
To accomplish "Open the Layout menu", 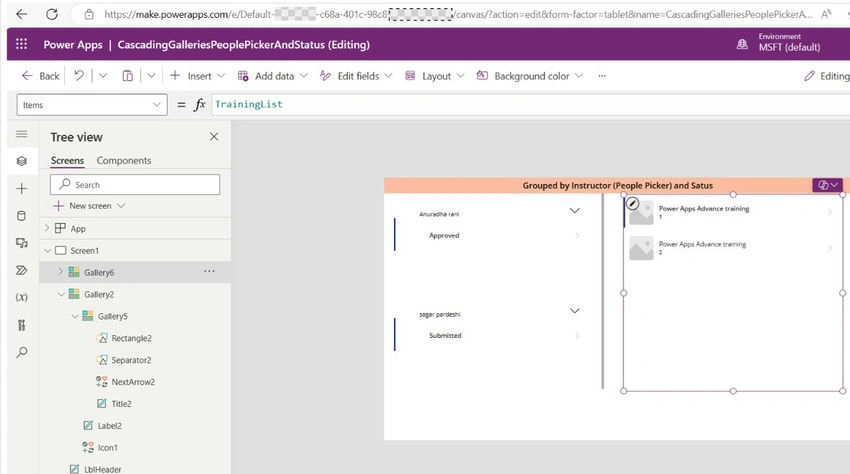I will click(x=435, y=76).
